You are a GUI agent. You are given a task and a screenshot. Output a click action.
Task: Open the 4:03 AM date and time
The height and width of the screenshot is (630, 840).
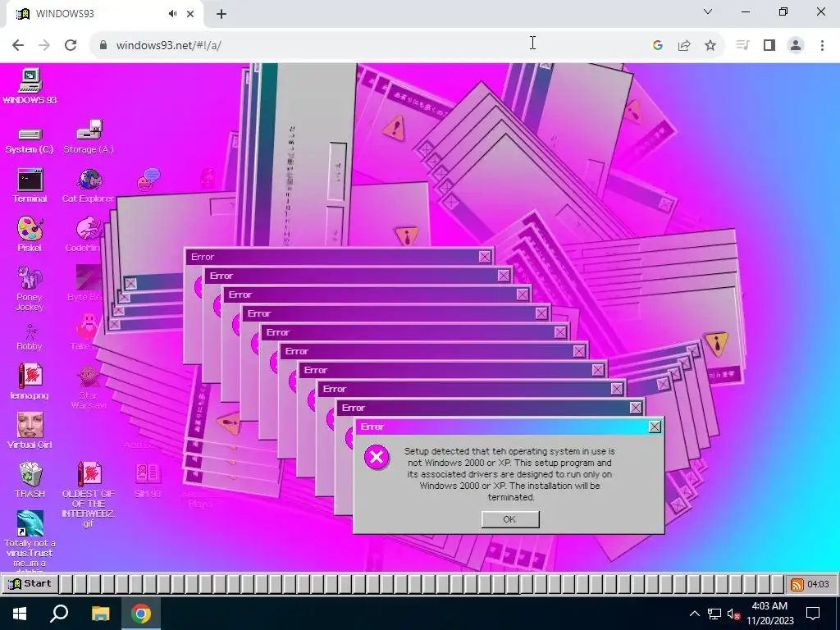tap(769, 614)
